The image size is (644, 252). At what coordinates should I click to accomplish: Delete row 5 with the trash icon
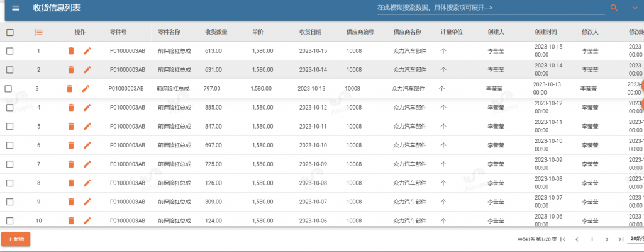(x=71, y=127)
